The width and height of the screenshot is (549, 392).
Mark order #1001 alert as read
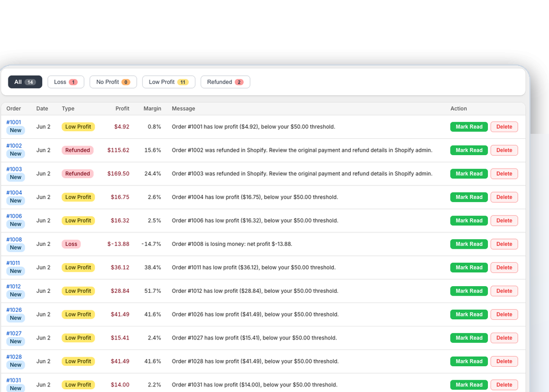(x=469, y=127)
